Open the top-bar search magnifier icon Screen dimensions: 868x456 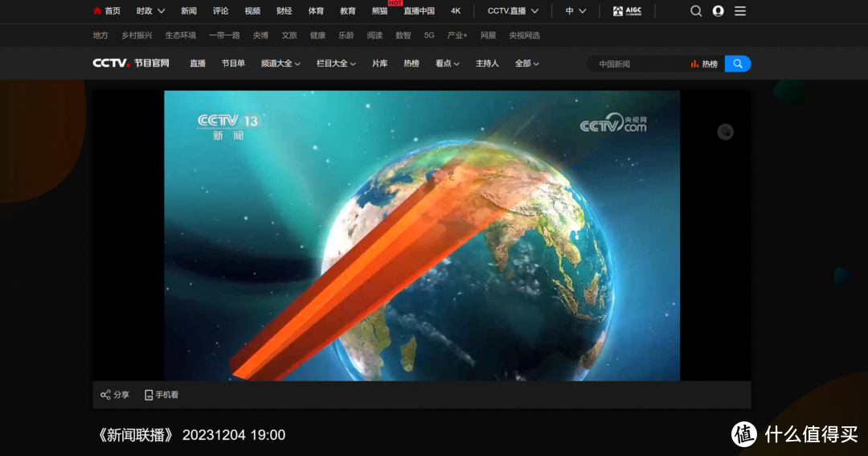pyautogui.click(x=696, y=11)
